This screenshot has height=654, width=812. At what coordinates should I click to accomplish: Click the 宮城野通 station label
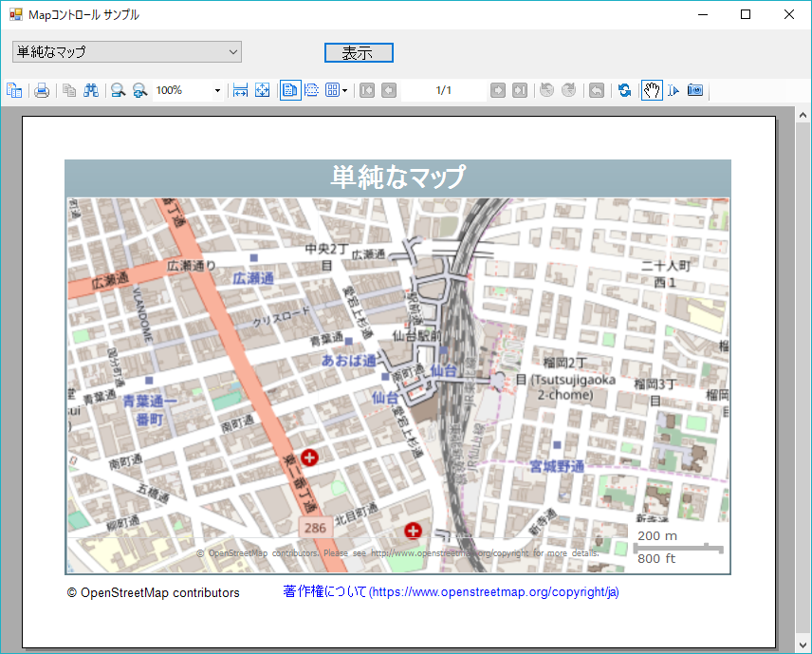[557, 466]
